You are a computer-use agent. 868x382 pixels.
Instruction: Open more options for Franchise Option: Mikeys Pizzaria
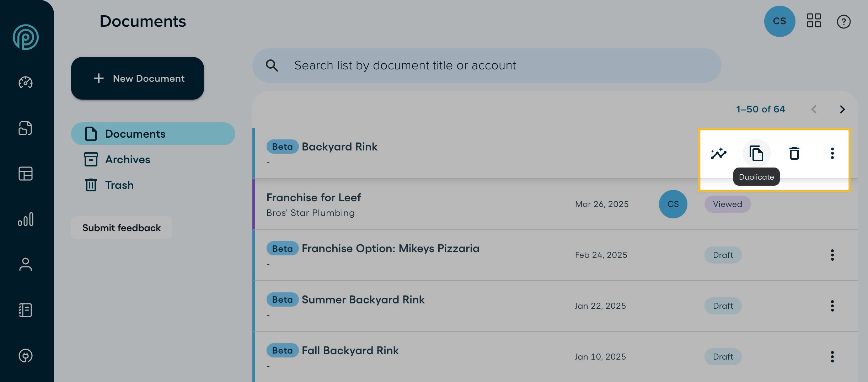(x=832, y=255)
